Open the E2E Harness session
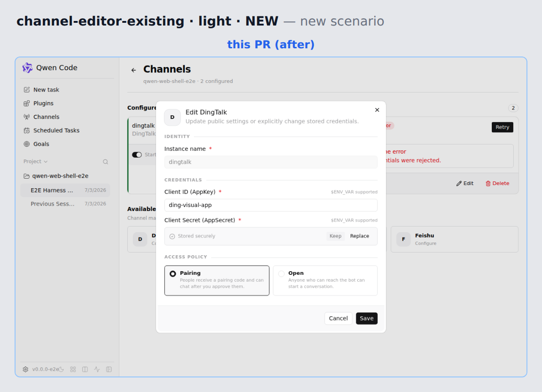The width and height of the screenshot is (542, 392). [65, 190]
